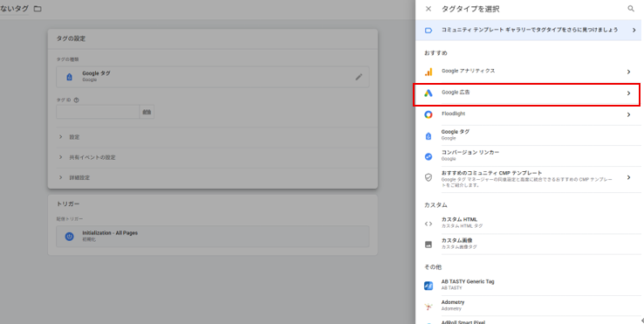Click the タグの設定 heading

[71, 38]
